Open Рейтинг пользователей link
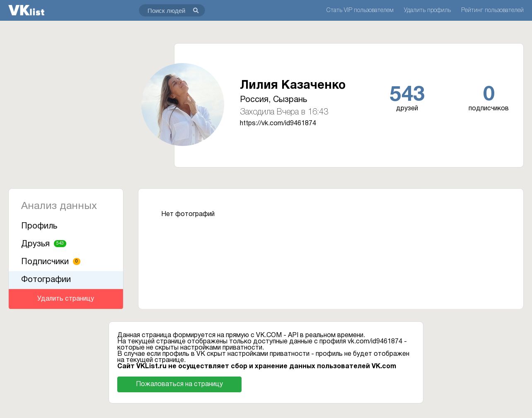Viewport: 532px width, 418px height. (x=492, y=10)
